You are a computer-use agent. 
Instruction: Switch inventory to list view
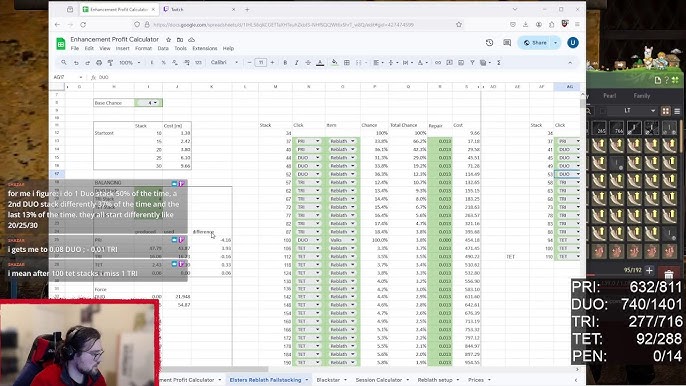677,111
